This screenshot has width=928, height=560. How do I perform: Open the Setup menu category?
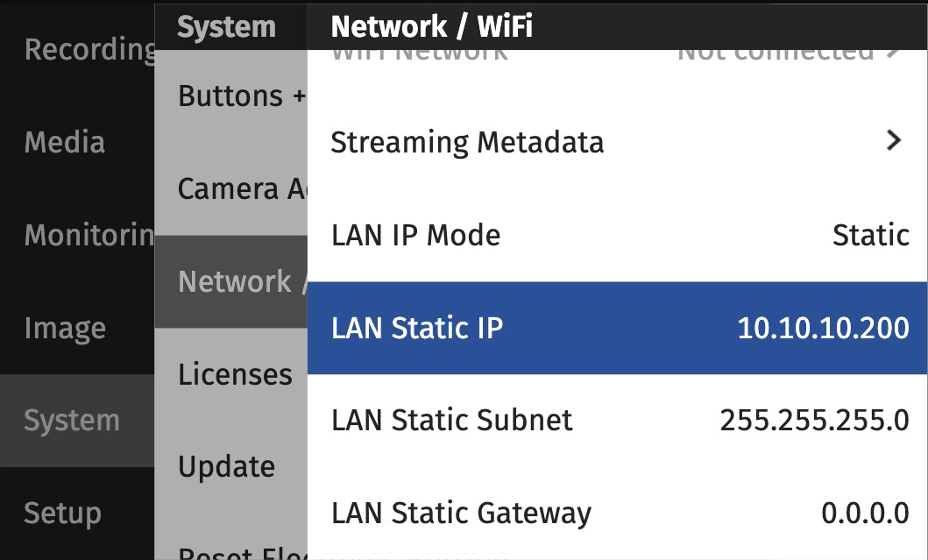[62, 513]
